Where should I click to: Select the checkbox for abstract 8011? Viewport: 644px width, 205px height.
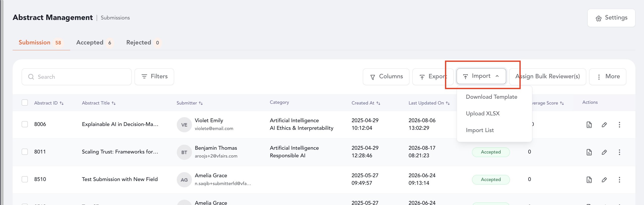[25, 152]
